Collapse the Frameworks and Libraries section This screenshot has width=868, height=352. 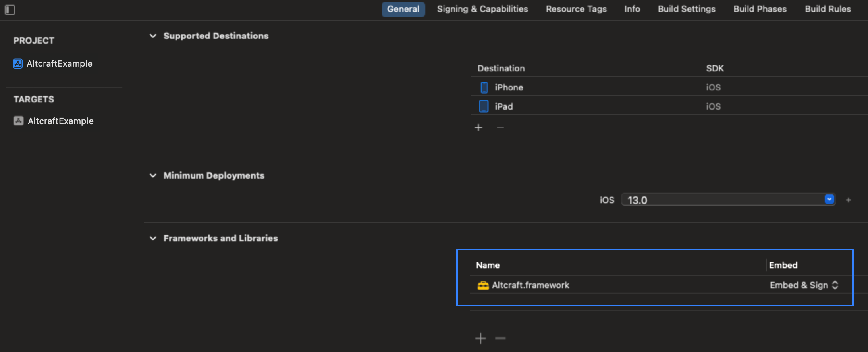(x=153, y=238)
